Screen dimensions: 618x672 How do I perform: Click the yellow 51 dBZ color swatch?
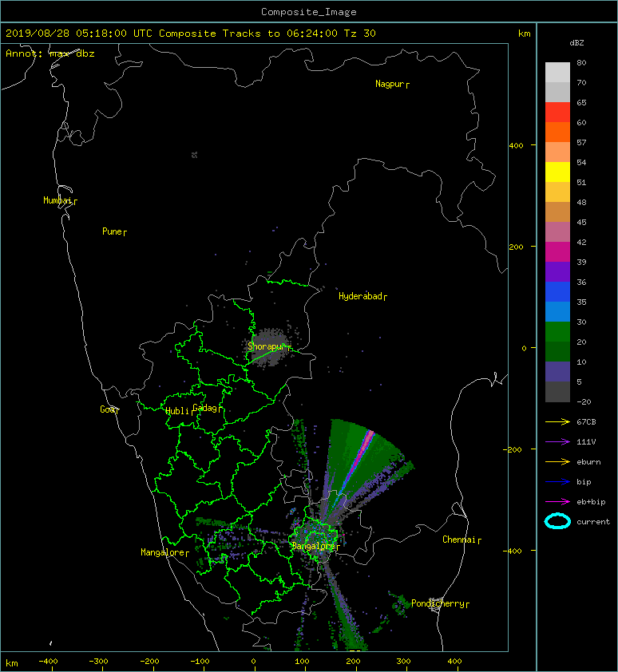pos(557,172)
